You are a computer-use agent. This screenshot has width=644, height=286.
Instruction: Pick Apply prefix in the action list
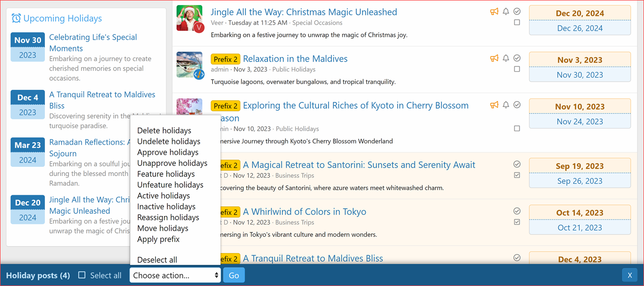coord(158,239)
